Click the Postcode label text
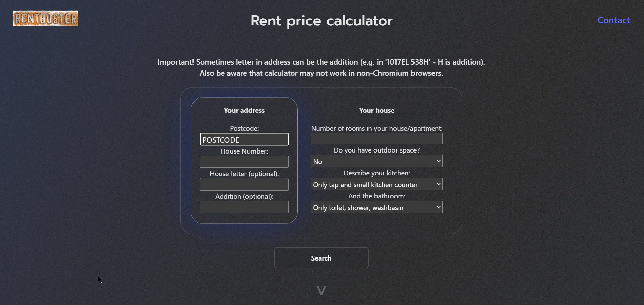 (x=244, y=128)
